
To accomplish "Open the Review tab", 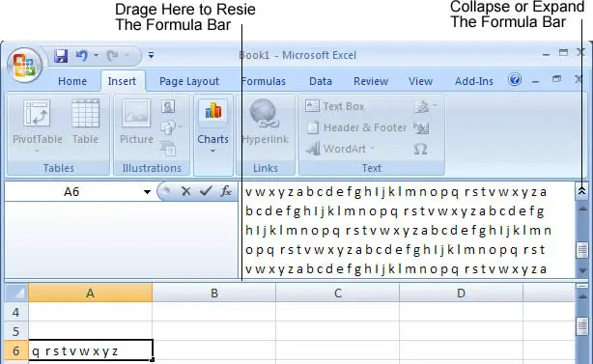I will coord(371,81).
